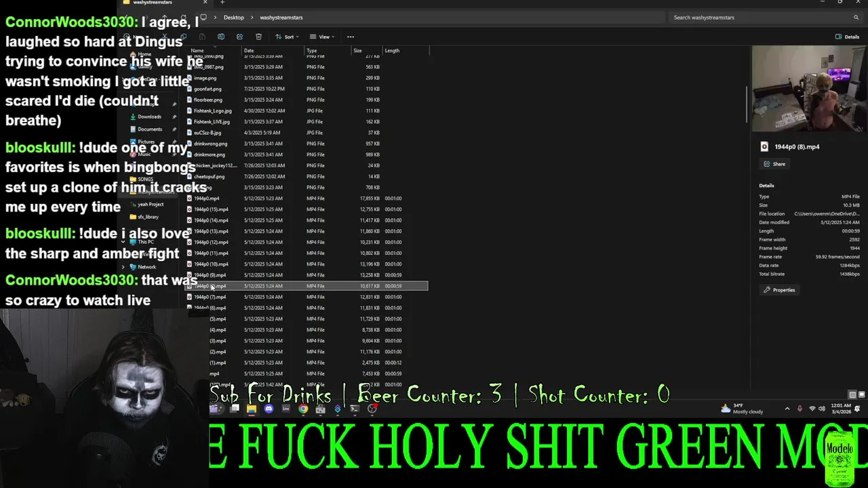The image size is (868, 488).
Task: Select the drinkmore.png file
Action: 309,155
